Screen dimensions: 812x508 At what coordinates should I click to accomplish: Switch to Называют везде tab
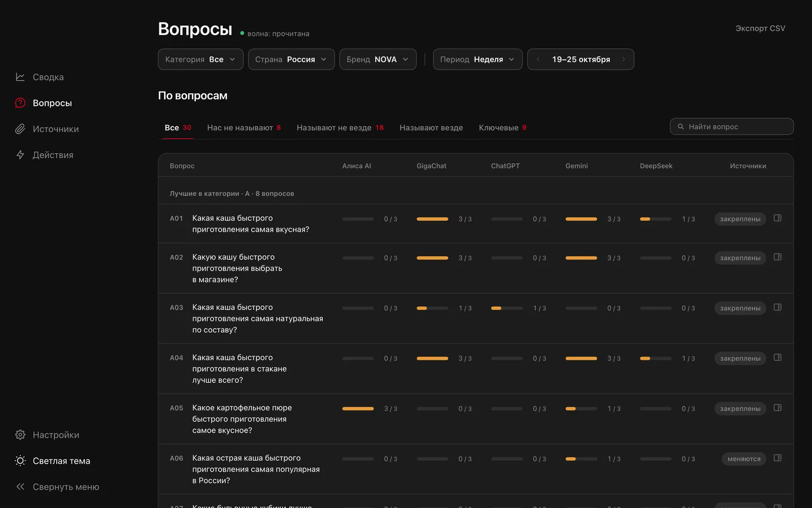pos(431,128)
